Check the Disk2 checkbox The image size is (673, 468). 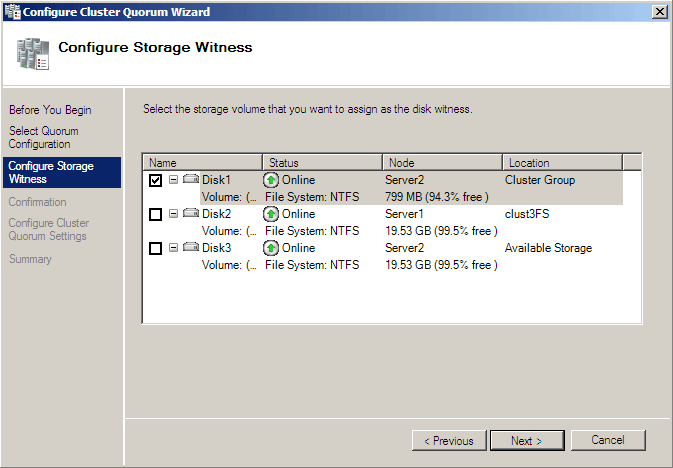click(155, 214)
